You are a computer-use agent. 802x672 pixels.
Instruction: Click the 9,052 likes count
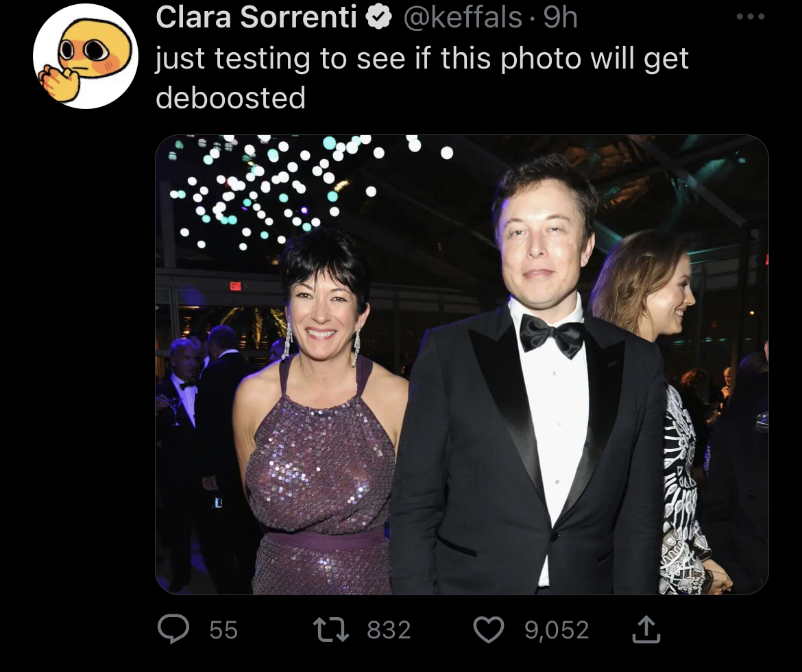[x=557, y=629]
